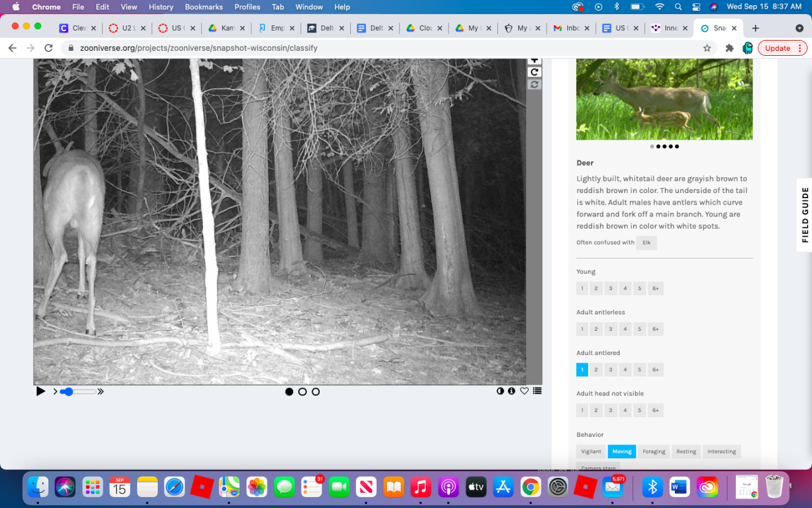812x508 pixels.
Task: Set Young count to 1
Action: coord(582,288)
